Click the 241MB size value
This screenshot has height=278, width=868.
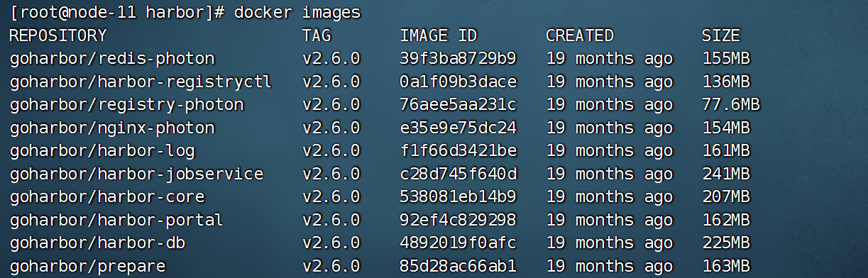726,174
